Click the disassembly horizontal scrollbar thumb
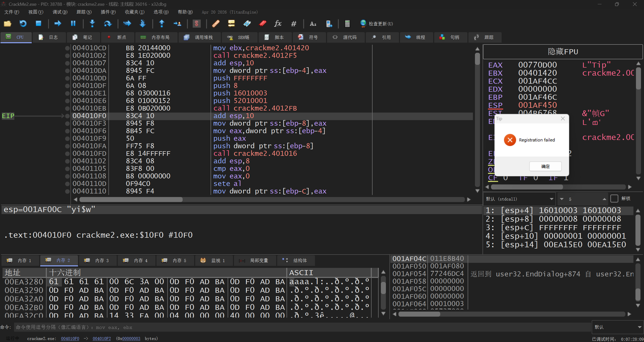The width and height of the screenshot is (644, 342). tap(131, 199)
